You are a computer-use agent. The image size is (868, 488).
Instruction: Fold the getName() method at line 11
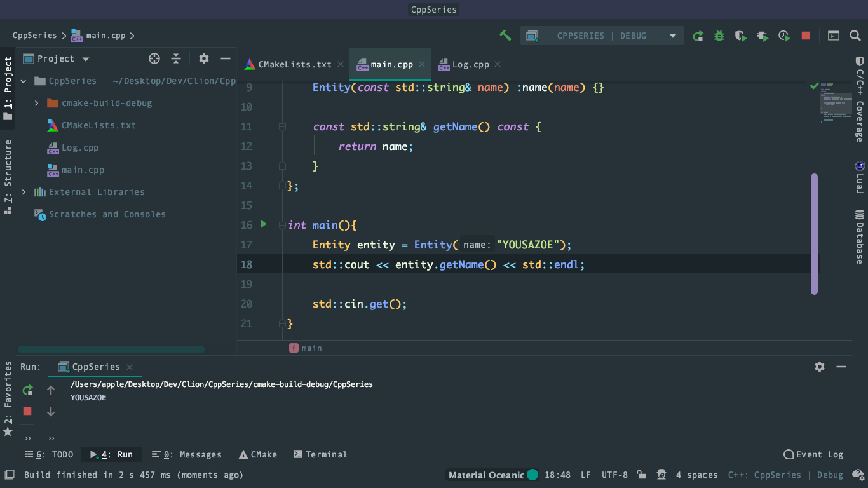pyautogui.click(x=282, y=127)
